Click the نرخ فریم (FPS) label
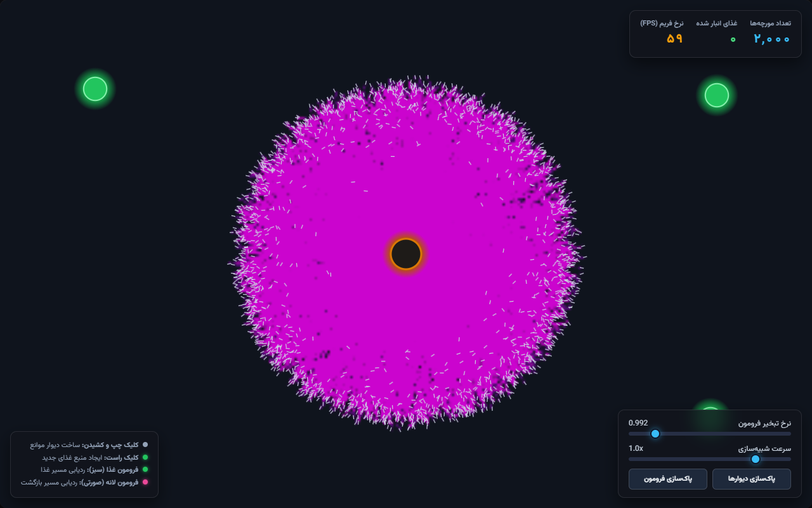This screenshot has height=508, width=812. tap(662, 23)
